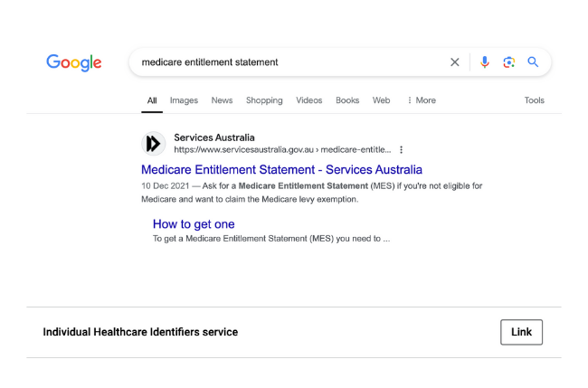Expand the More search filters dropdown

[x=421, y=100]
